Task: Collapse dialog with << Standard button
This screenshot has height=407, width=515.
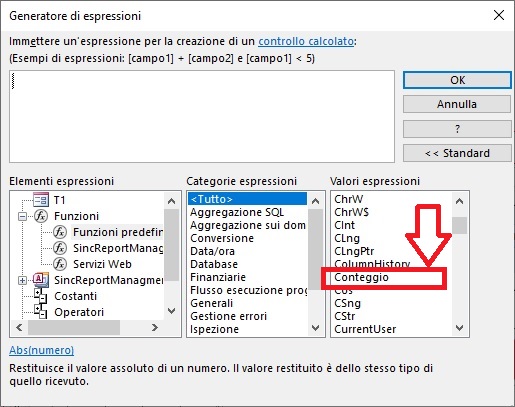Action: (457, 153)
